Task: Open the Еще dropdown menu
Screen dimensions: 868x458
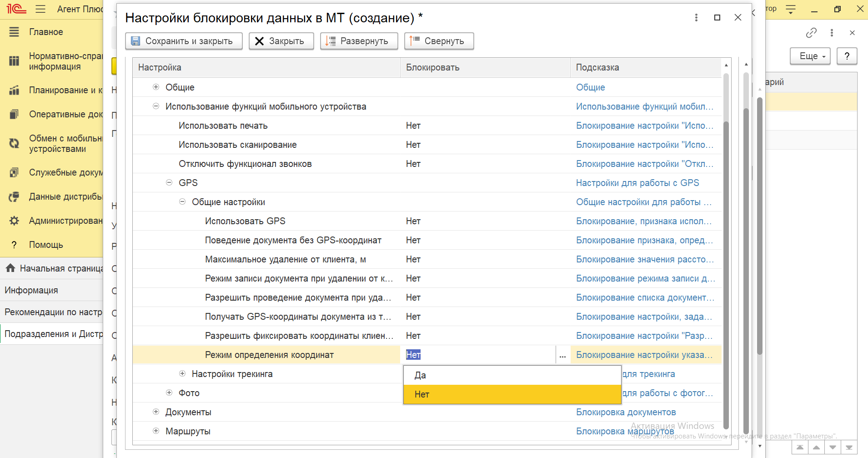Action: (x=810, y=56)
